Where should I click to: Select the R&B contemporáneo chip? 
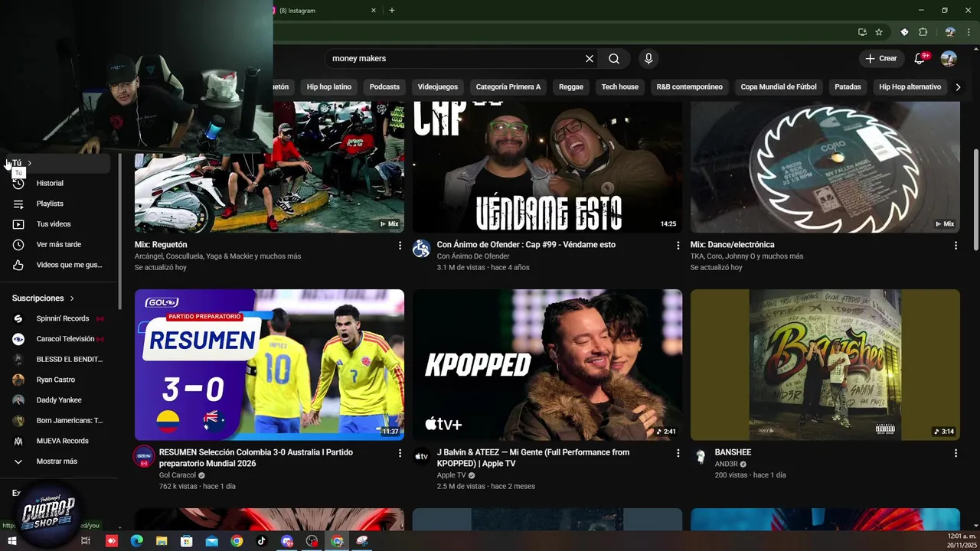[x=690, y=87]
